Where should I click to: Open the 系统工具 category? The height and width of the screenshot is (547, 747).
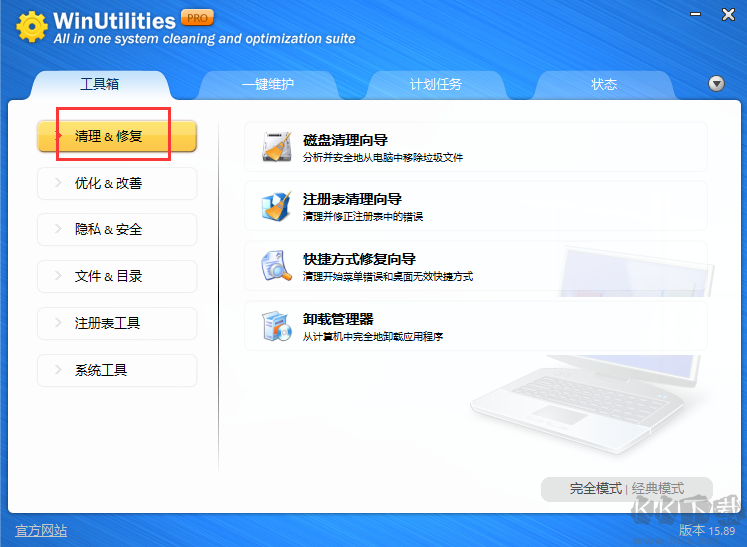coord(117,370)
